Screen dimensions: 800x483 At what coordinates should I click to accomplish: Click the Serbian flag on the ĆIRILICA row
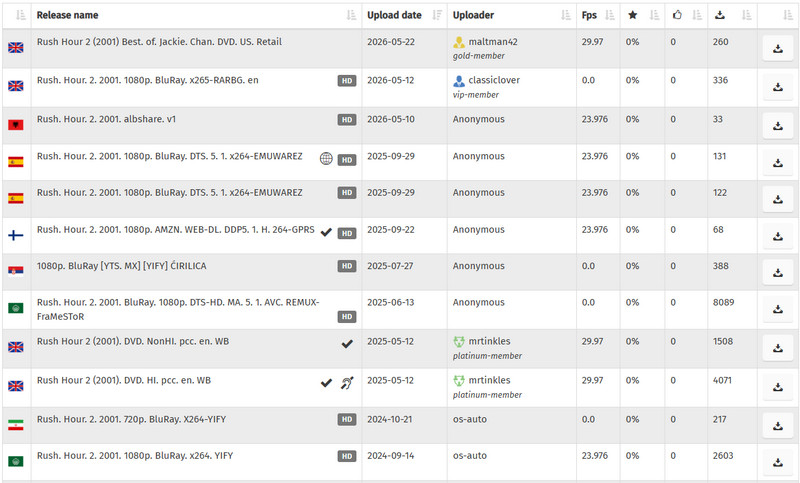point(16,271)
